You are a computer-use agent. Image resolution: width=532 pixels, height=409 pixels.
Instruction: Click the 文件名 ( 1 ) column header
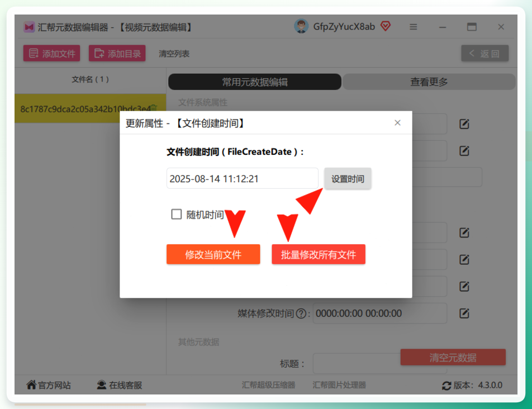point(91,79)
